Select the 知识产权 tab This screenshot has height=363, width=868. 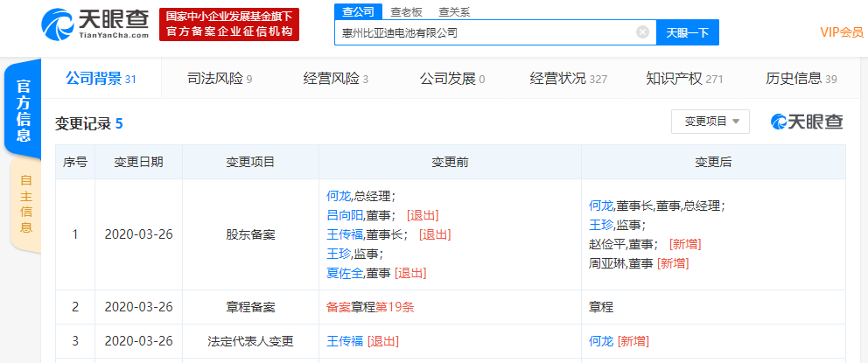(x=684, y=79)
